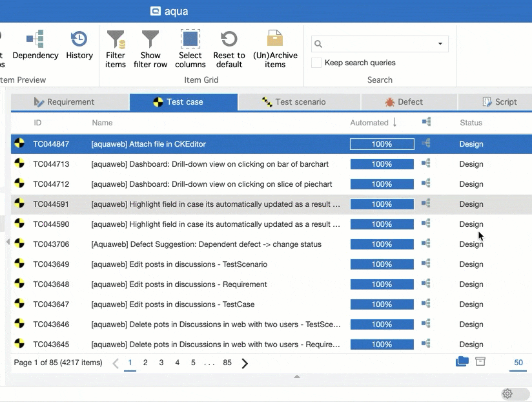The height and width of the screenshot is (402, 532).
Task: Sort by the Automated column header
Action: [x=369, y=123]
